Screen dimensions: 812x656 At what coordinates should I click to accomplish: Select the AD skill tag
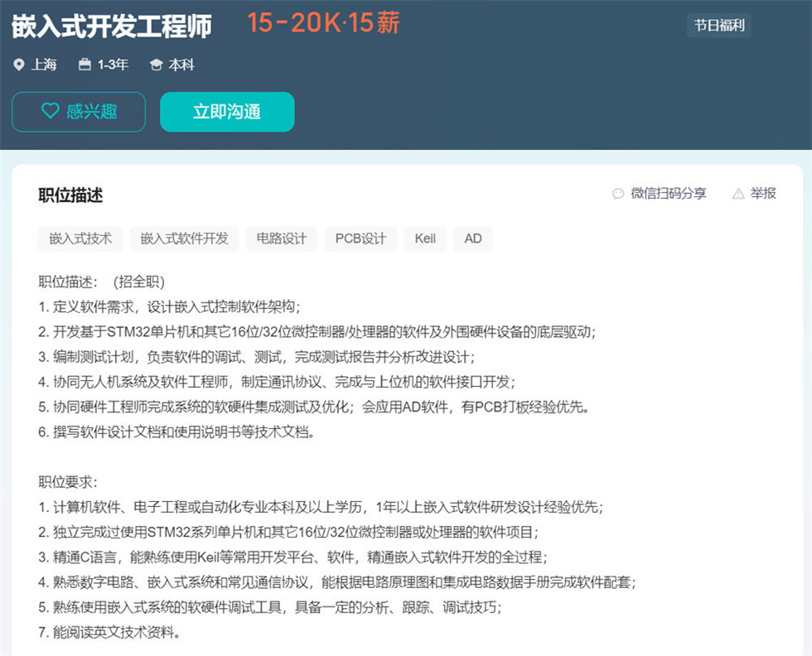(x=473, y=239)
